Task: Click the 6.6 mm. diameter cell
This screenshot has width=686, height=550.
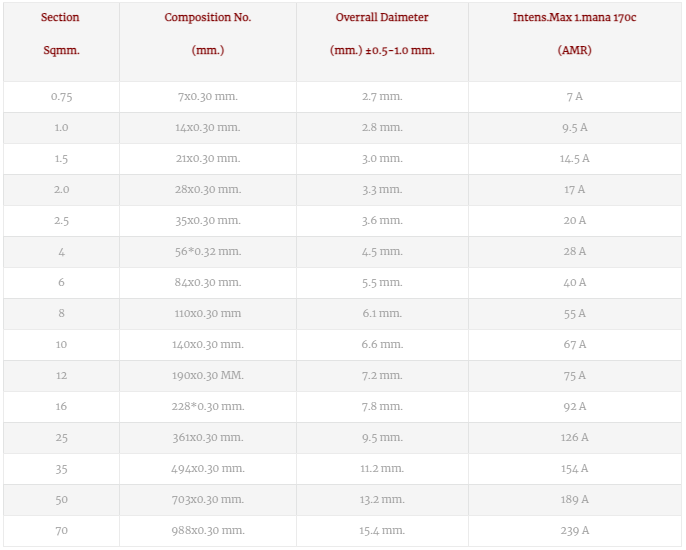Action: tap(382, 345)
